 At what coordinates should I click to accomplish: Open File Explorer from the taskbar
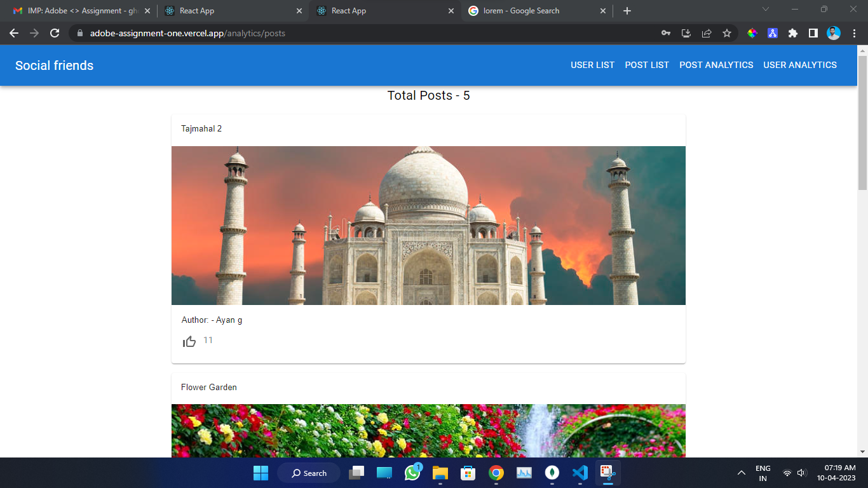[440, 473]
